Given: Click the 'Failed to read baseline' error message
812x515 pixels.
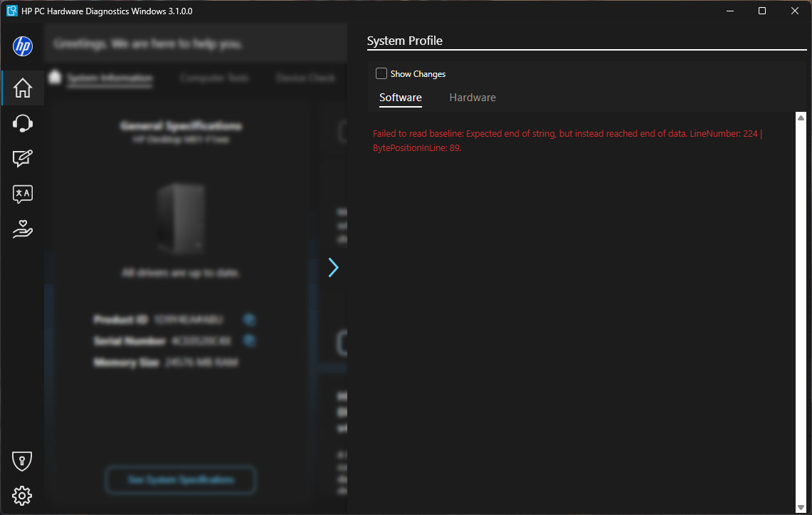Looking at the screenshot, I should [x=568, y=140].
